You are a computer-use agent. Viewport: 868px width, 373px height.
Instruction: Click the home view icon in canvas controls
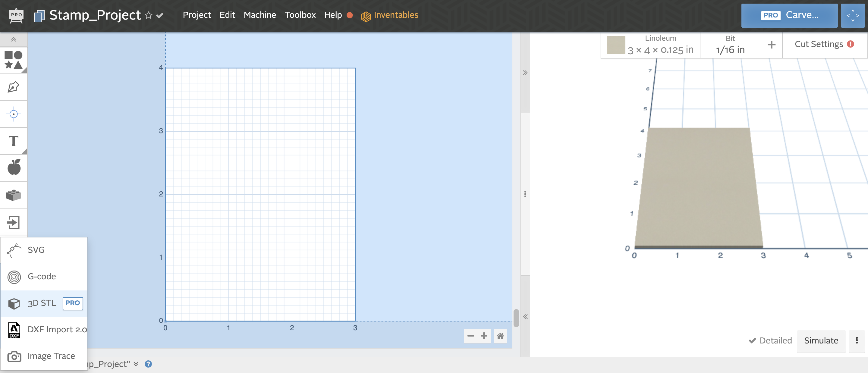click(500, 336)
